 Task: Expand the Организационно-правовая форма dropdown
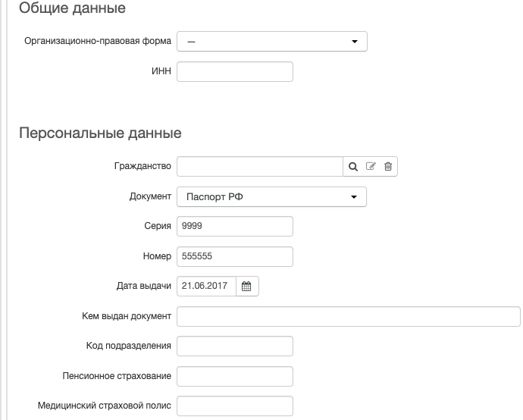(272, 42)
